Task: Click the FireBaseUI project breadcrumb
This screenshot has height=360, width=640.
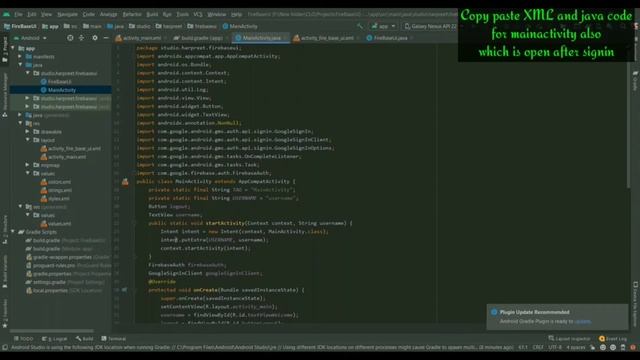Action: pos(20,26)
